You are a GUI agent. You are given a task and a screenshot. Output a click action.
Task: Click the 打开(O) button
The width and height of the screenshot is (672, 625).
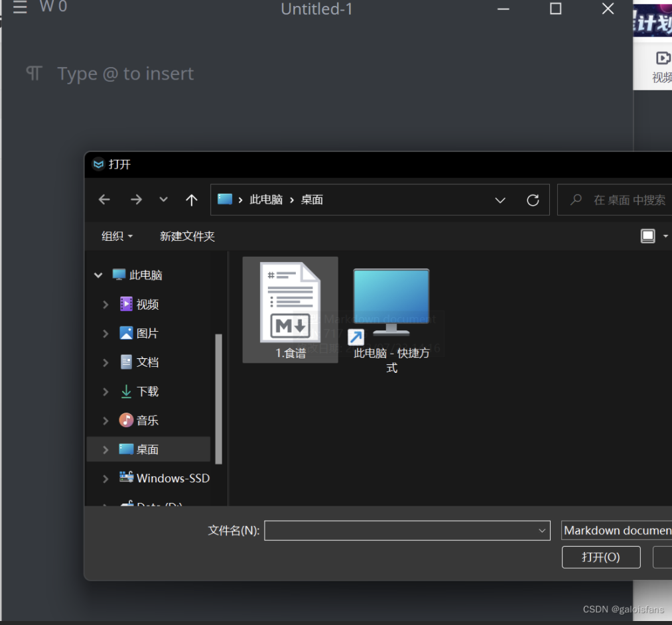(600, 557)
